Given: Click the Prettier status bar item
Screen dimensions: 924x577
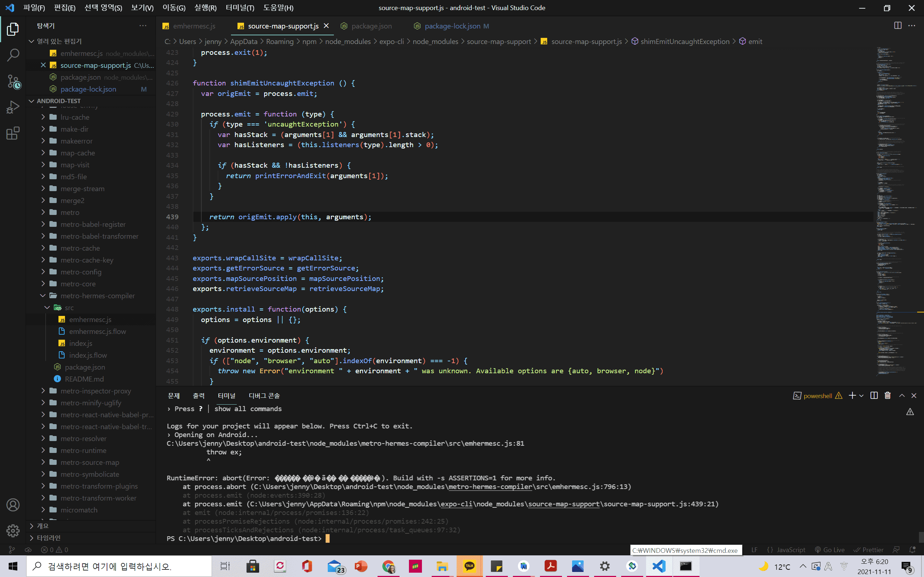Looking at the screenshot, I should tap(869, 550).
